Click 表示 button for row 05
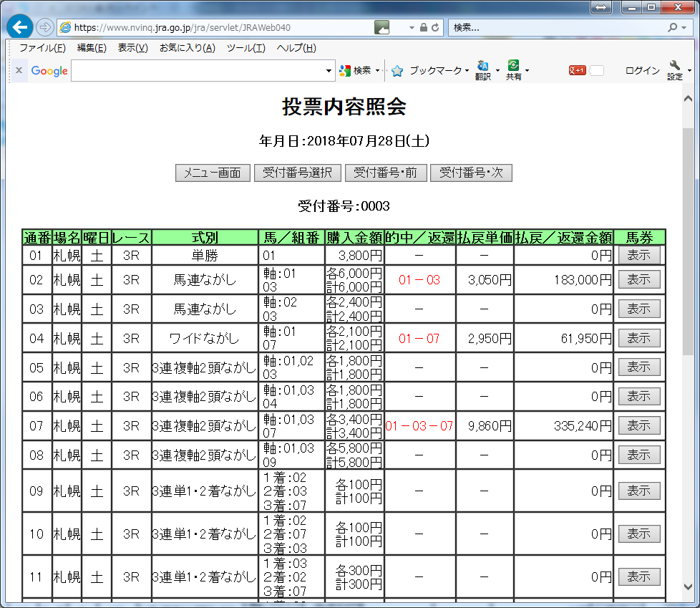This screenshot has height=608, width=700. point(639,367)
